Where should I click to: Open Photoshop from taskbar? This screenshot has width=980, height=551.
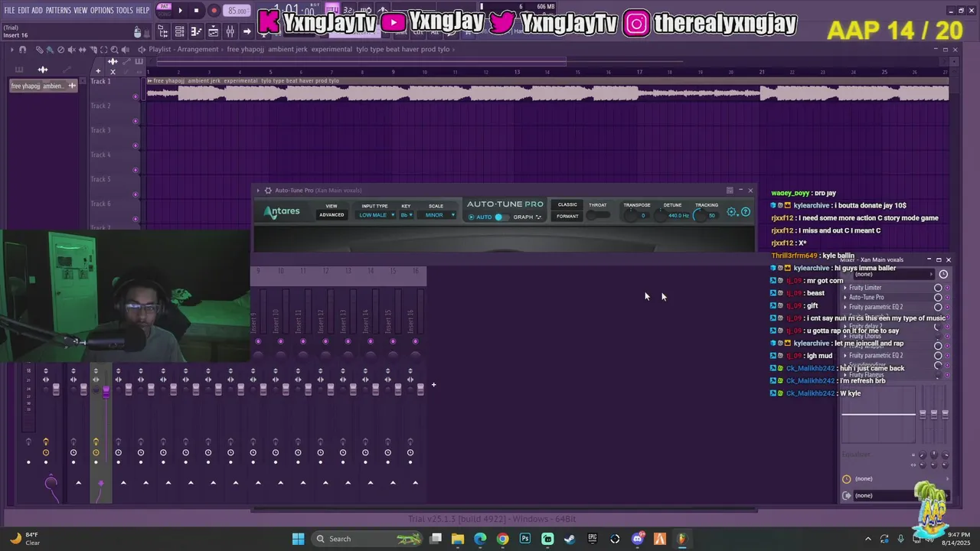[x=525, y=539]
